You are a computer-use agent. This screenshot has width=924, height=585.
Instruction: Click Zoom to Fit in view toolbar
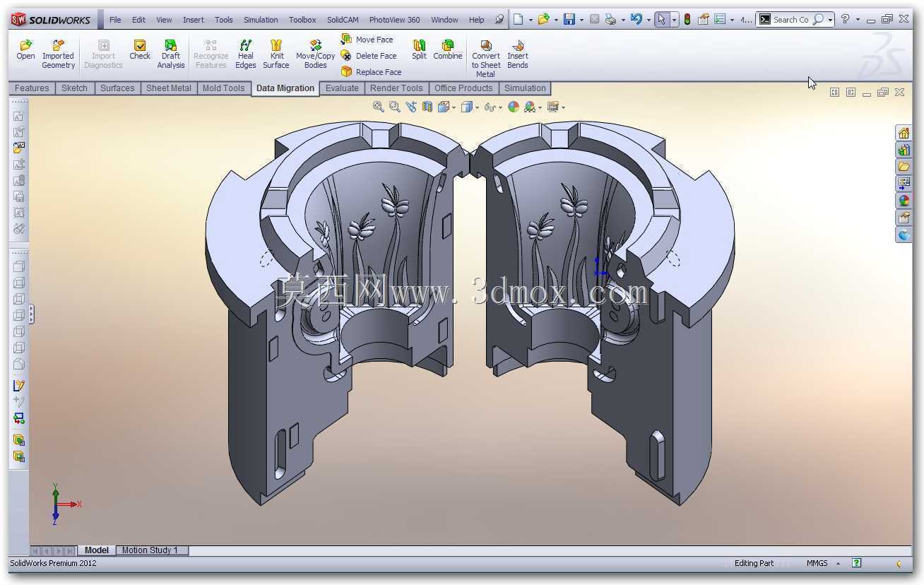coord(379,107)
